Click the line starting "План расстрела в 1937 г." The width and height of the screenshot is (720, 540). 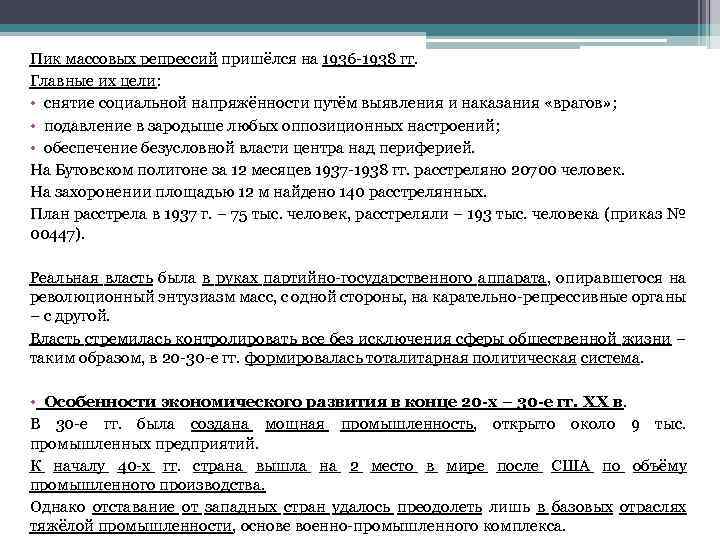(358, 214)
